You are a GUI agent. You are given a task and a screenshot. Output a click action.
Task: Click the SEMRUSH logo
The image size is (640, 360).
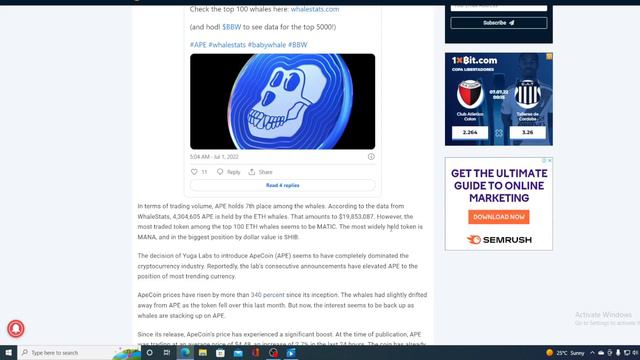click(499, 240)
